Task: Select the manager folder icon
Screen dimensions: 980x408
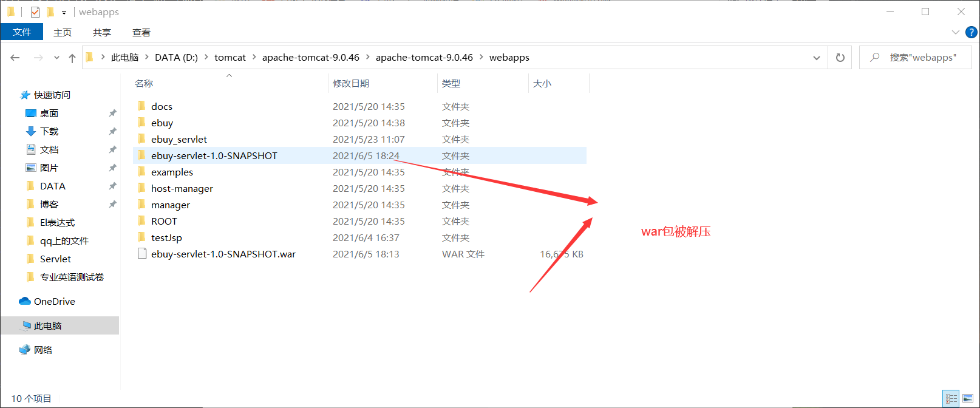Action: click(141, 204)
